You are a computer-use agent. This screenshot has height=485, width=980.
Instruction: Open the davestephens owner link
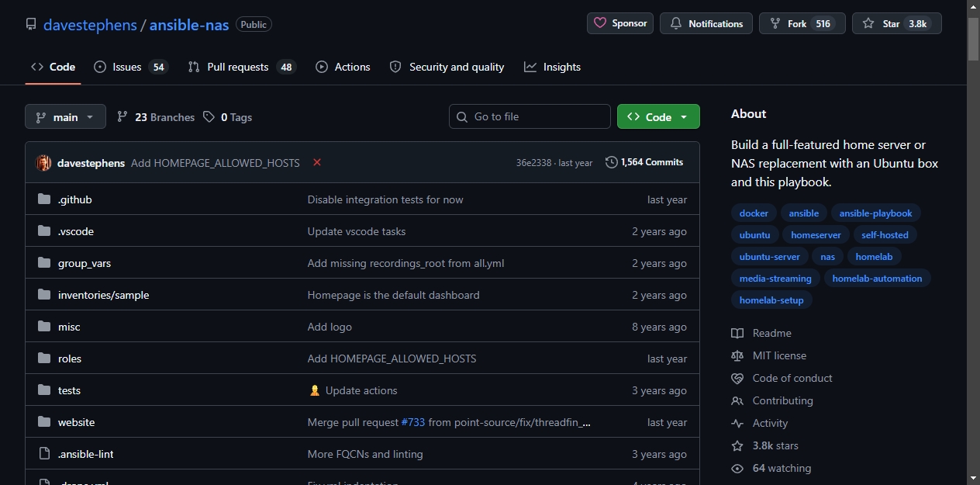[x=90, y=25]
